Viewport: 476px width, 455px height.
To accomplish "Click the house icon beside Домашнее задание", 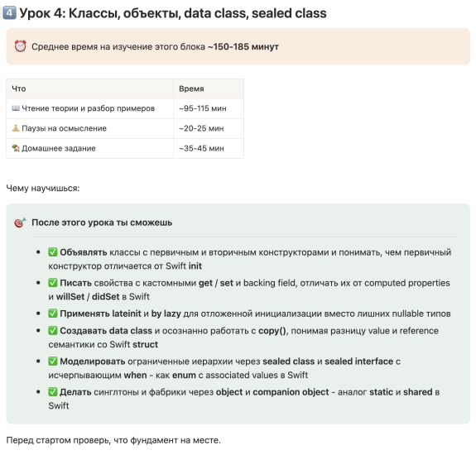I will (x=16, y=148).
